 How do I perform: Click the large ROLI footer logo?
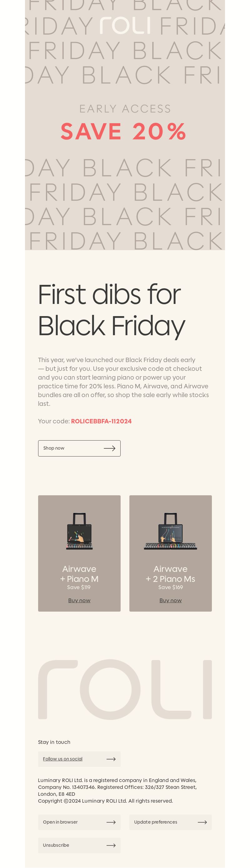tap(125, 689)
